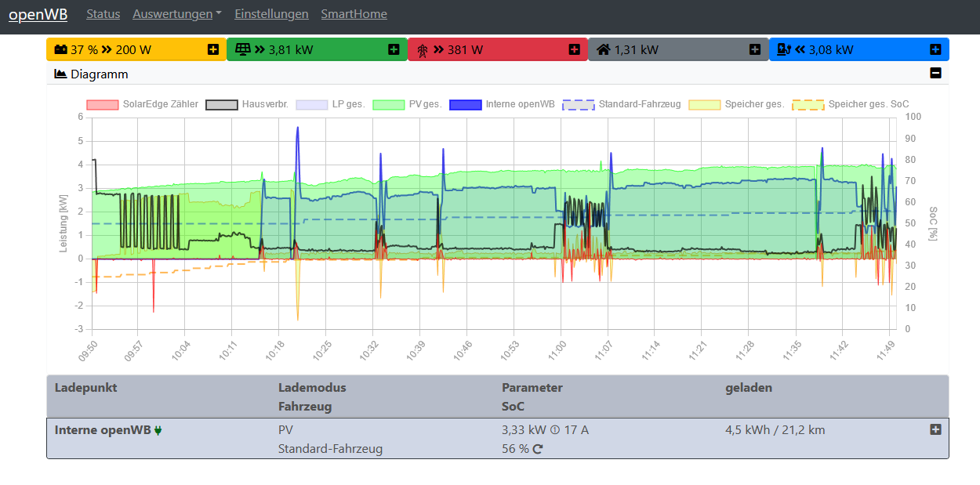Viewport: 980px width, 485px height.
Task: Click the green plug icon beside Interne openWB
Action: (158, 430)
